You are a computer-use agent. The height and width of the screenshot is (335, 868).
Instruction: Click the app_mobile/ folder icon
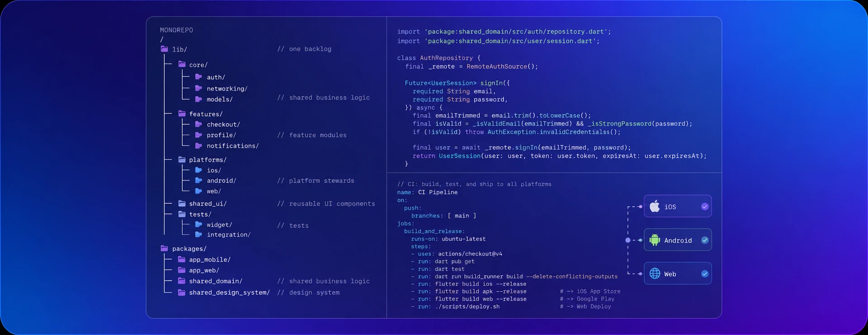pyautogui.click(x=182, y=259)
